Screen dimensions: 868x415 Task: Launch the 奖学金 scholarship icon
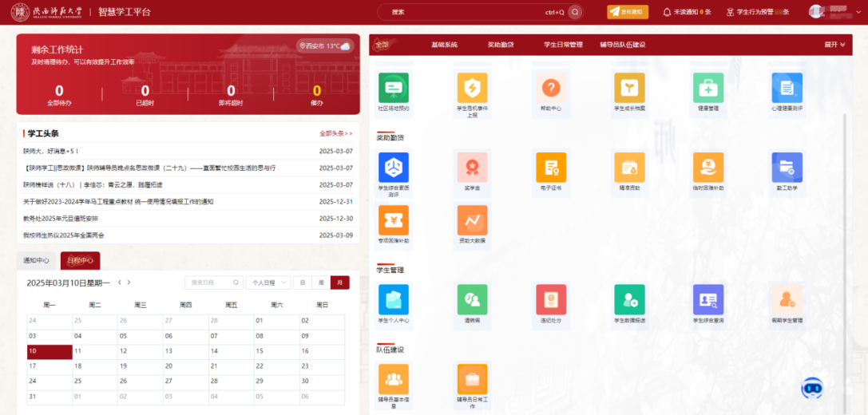(x=472, y=168)
